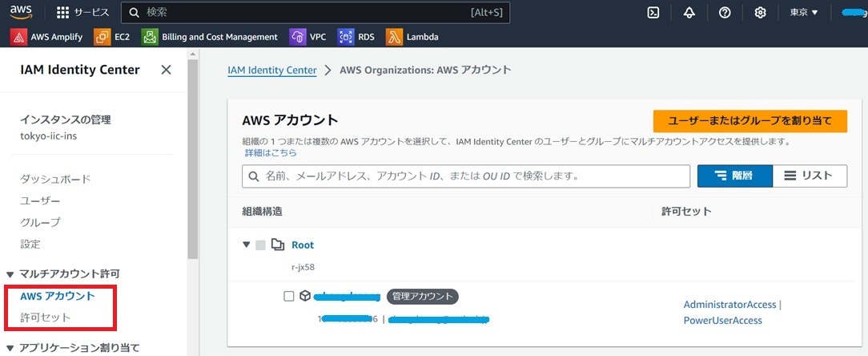
Task: Open the EC2 shortcut icon
Action: tap(102, 37)
